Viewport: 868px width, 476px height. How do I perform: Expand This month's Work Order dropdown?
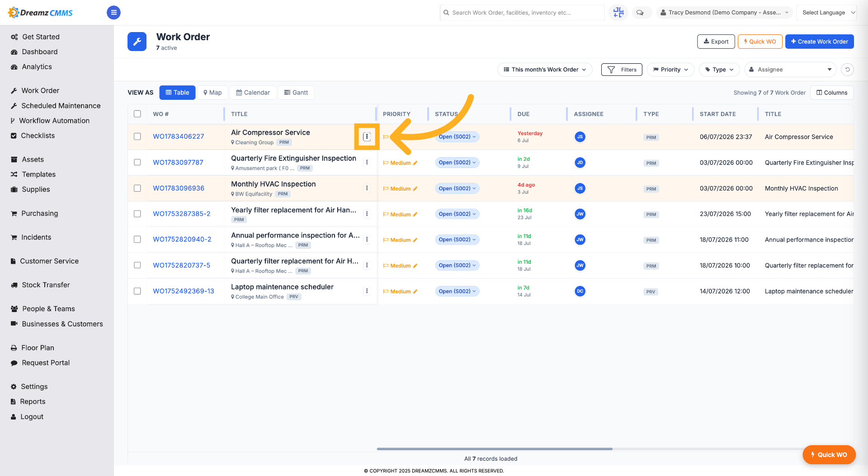[x=545, y=70]
